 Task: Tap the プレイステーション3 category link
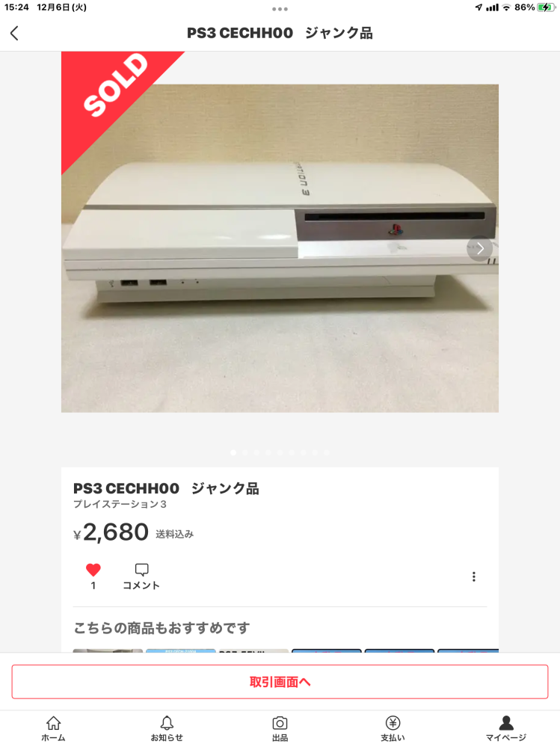tap(120, 504)
